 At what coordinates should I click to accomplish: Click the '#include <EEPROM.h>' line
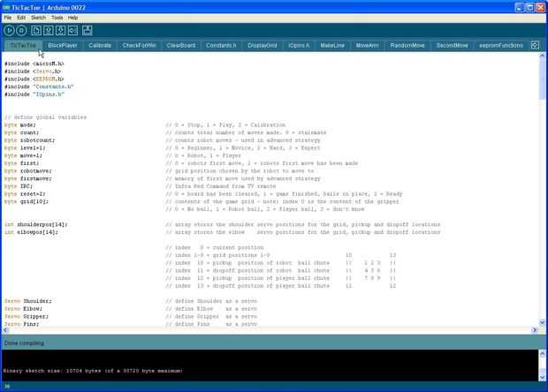[x=34, y=79]
